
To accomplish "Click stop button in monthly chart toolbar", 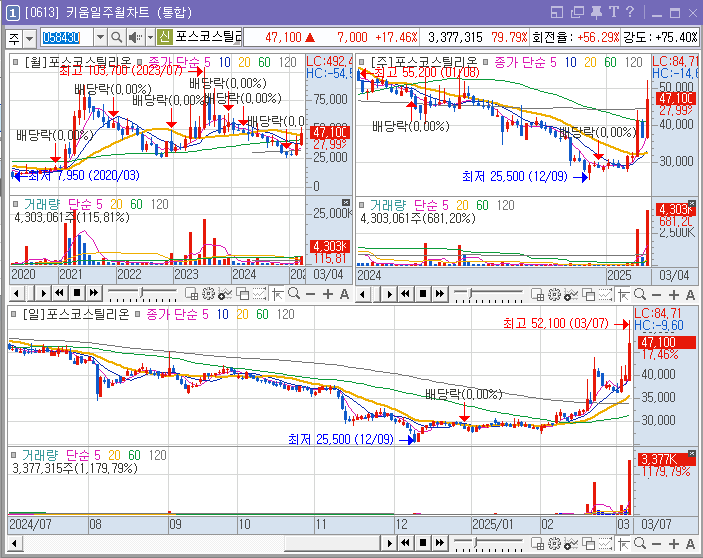I will (77, 294).
